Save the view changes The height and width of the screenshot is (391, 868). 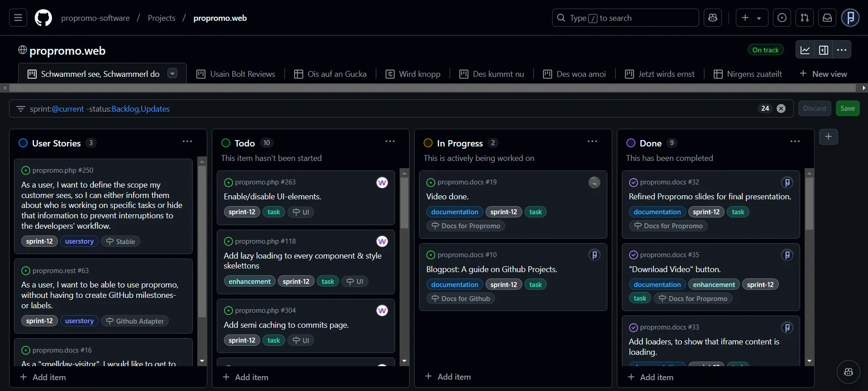pyautogui.click(x=848, y=108)
